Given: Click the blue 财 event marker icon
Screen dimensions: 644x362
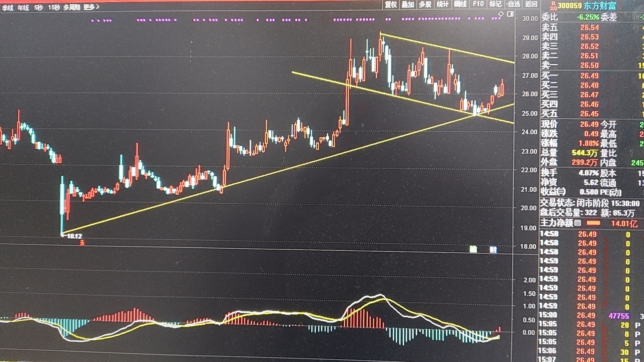Looking at the screenshot, I should click(493, 249).
